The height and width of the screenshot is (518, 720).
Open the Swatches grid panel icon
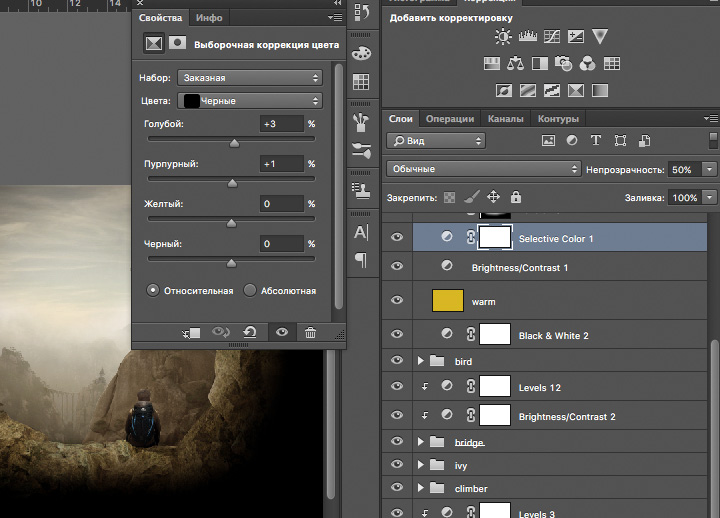pyautogui.click(x=361, y=82)
